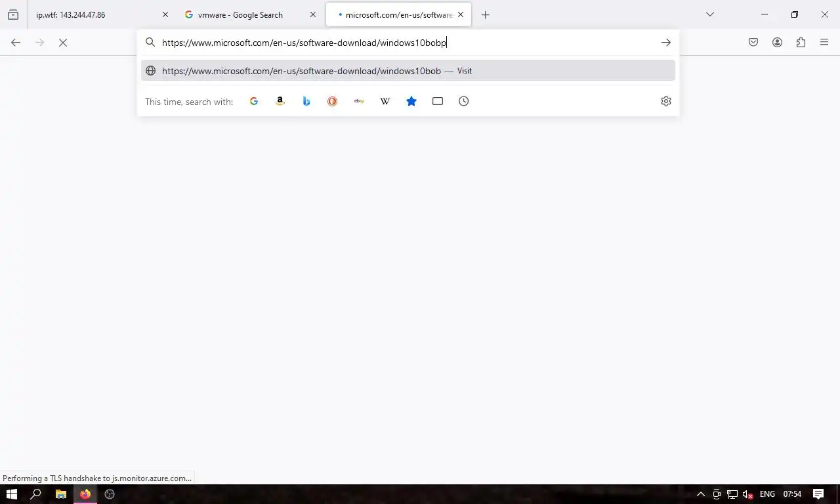This screenshot has width=840, height=504.
Task: Open the fourth taskbar app icon
Action: point(110,494)
